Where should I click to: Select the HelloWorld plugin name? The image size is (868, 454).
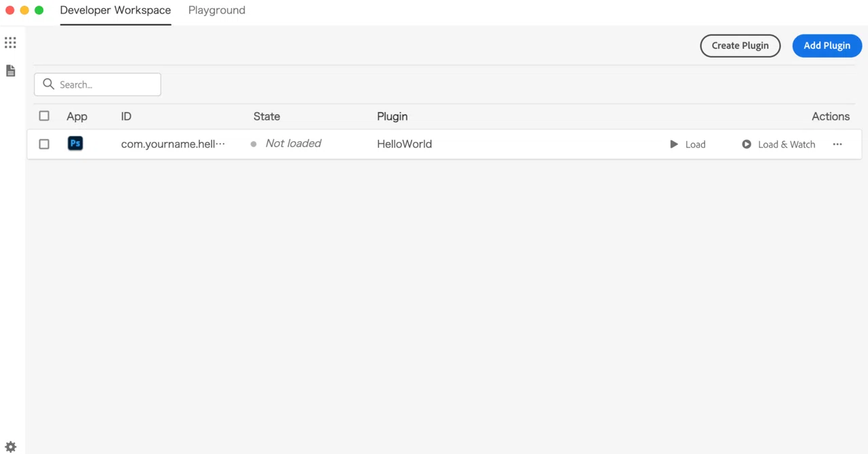[404, 144]
